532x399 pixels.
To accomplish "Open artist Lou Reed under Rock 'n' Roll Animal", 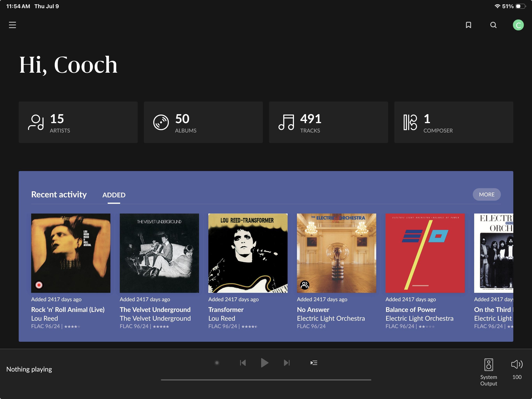I will [x=44, y=318].
